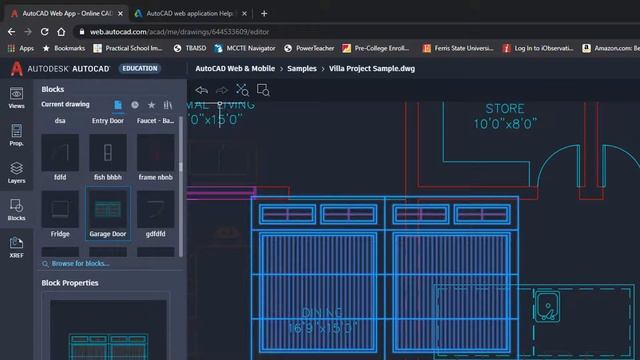
Task: Close the AutoCAD Web App tab
Action: [120, 13]
